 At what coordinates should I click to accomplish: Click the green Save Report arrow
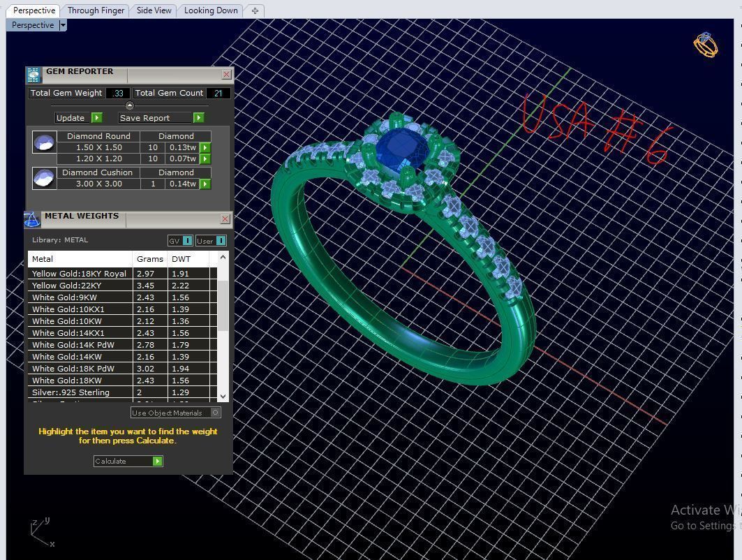[199, 117]
